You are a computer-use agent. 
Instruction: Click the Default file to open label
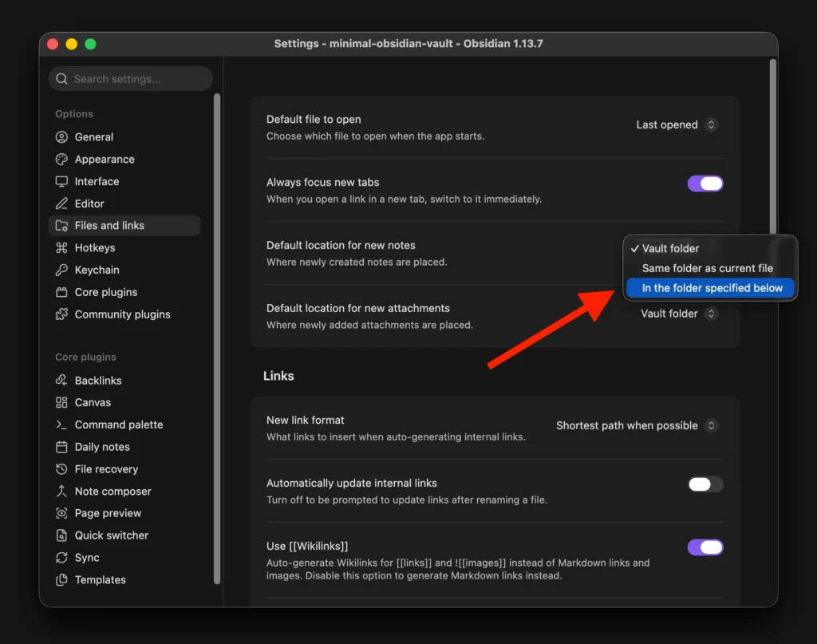pyautogui.click(x=314, y=120)
